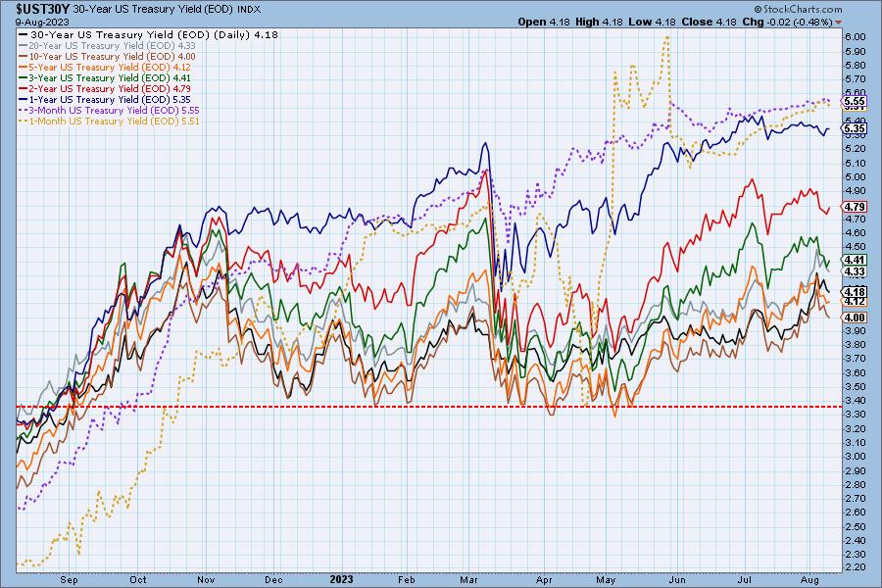Click the INDX exchange label in header

[249, 10]
